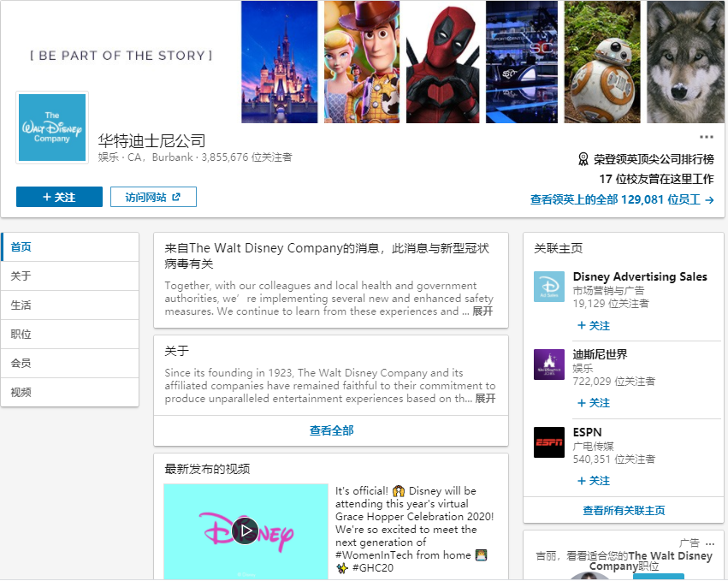Click the 华特迪士尼公司 company title
Image resolution: width=728 pixels, height=581 pixels.
tap(151, 140)
